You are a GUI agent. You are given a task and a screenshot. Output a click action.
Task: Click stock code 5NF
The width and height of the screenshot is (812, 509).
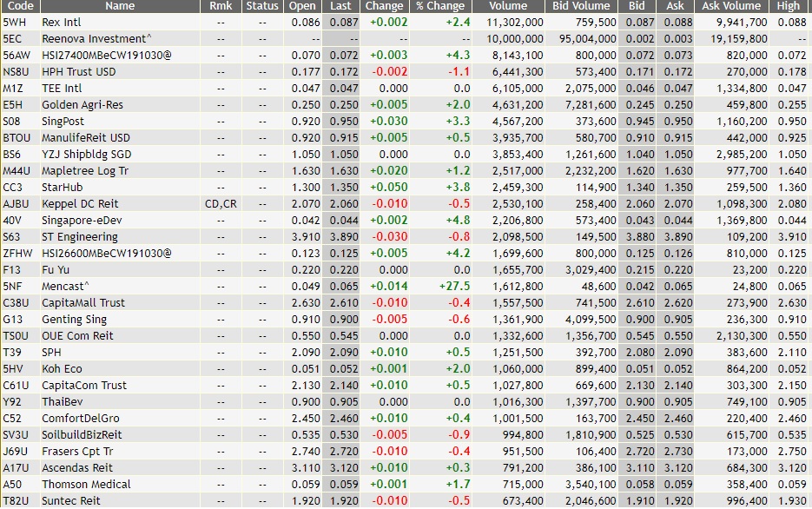tap(12, 287)
